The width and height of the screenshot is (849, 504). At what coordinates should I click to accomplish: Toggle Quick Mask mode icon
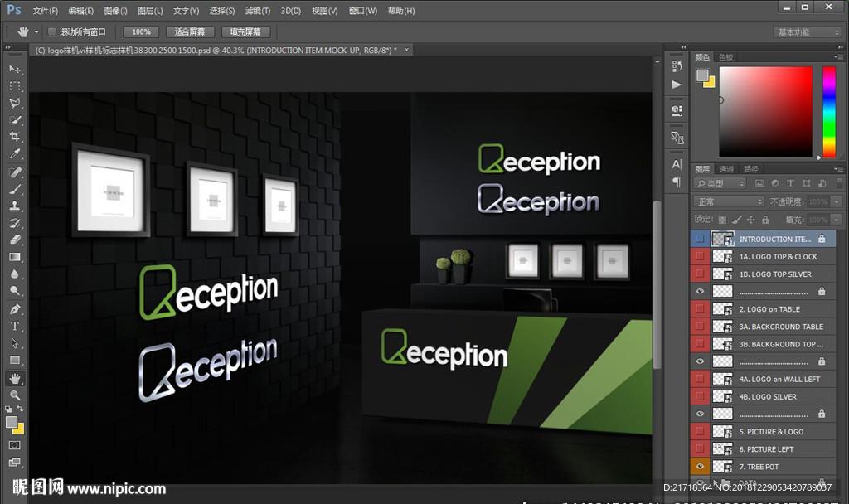15,445
